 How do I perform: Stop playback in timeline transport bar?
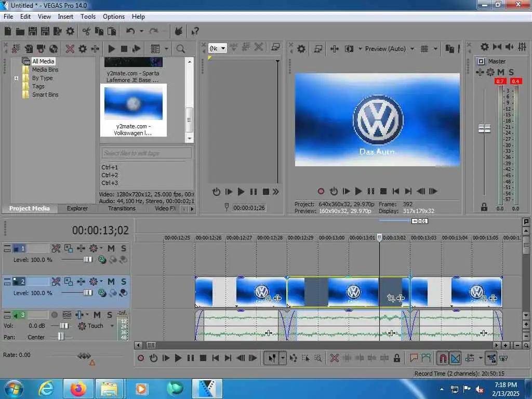pyautogui.click(x=203, y=358)
